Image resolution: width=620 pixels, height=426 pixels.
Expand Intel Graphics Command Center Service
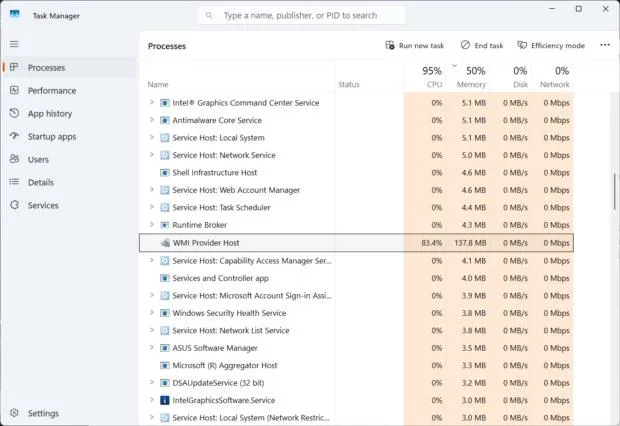[151, 102]
